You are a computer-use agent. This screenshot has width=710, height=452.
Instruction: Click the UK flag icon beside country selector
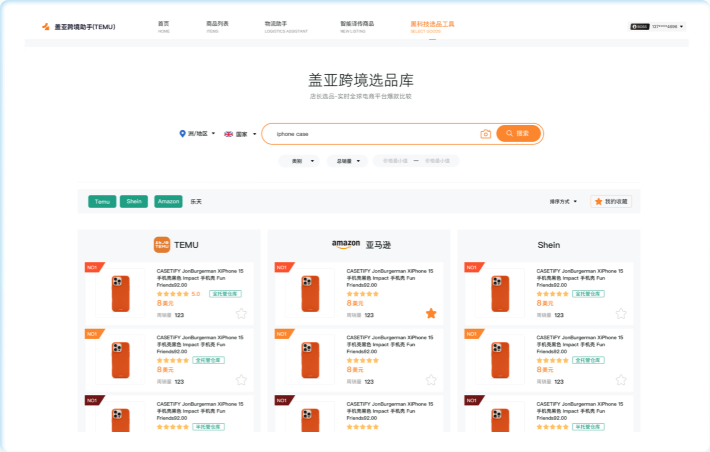(x=229, y=133)
